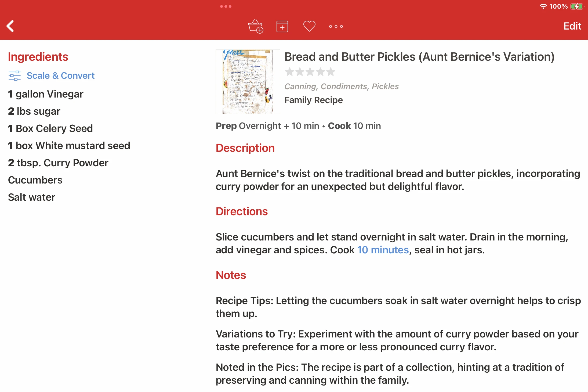588x392 pixels.
Task: Open the more options ellipsis menu
Action: pos(336,26)
